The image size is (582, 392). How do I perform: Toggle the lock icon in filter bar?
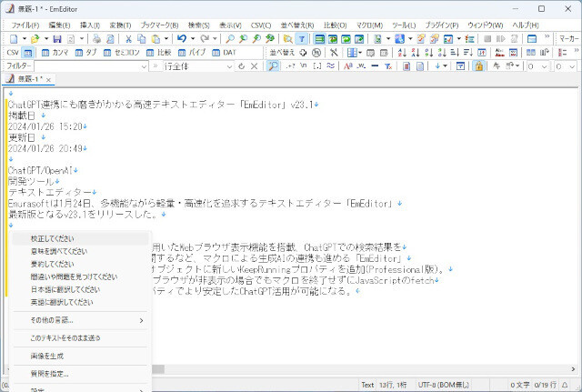479,66
